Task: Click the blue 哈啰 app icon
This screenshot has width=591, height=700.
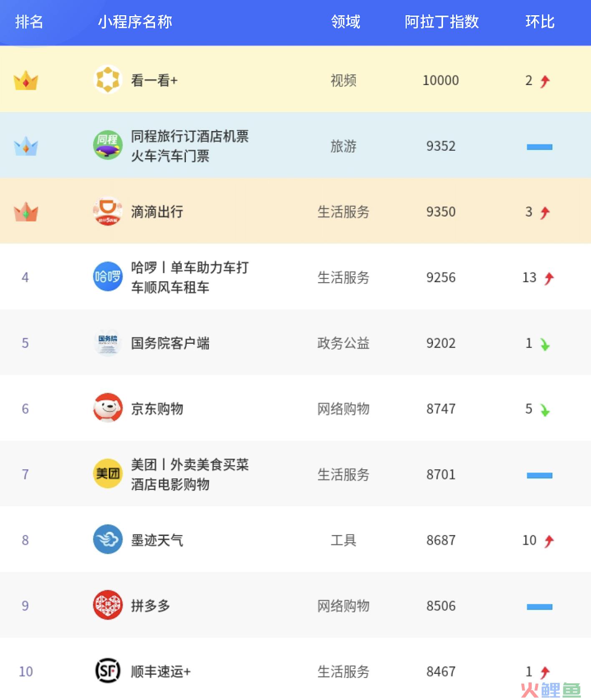Action: [x=108, y=276]
